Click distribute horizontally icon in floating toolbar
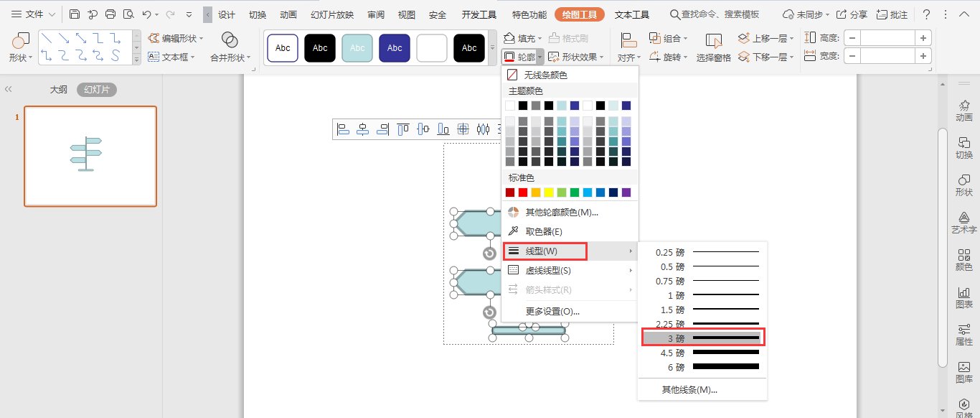The height and width of the screenshot is (418, 980). pyautogui.click(x=484, y=129)
